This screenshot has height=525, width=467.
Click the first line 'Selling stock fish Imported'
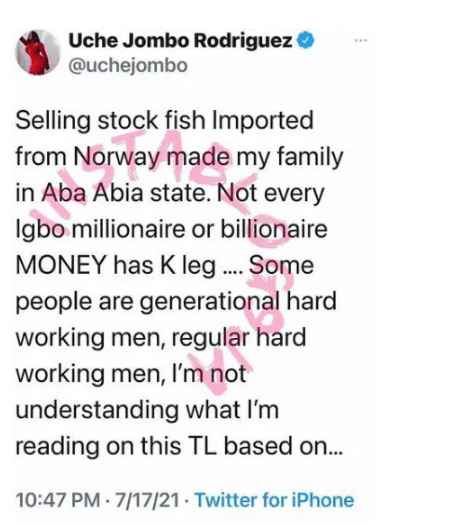(164, 121)
